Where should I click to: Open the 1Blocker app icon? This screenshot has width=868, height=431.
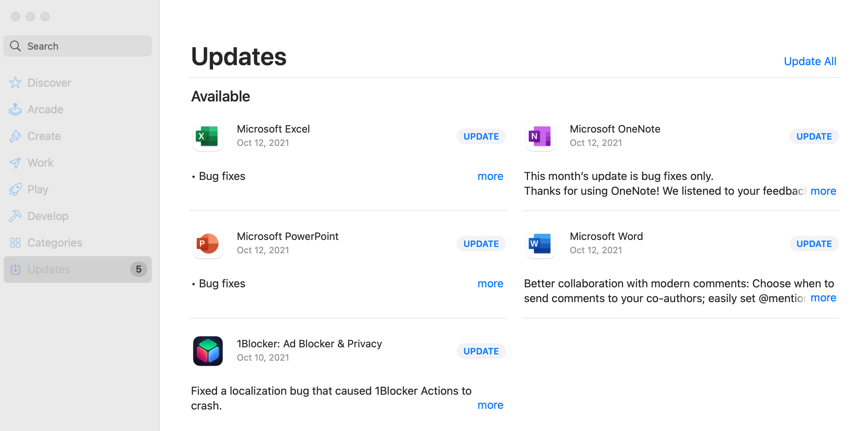point(208,351)
